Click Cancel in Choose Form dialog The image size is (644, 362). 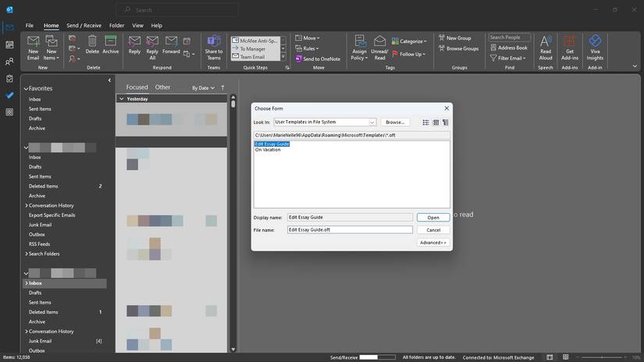click(x=433, y=230)
